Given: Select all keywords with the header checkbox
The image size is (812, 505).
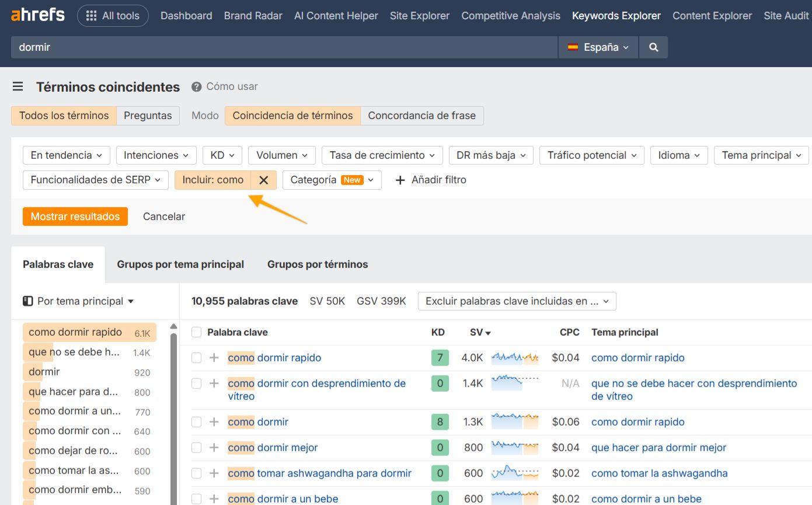Looking at the screenshot, I should click(196, 332).
